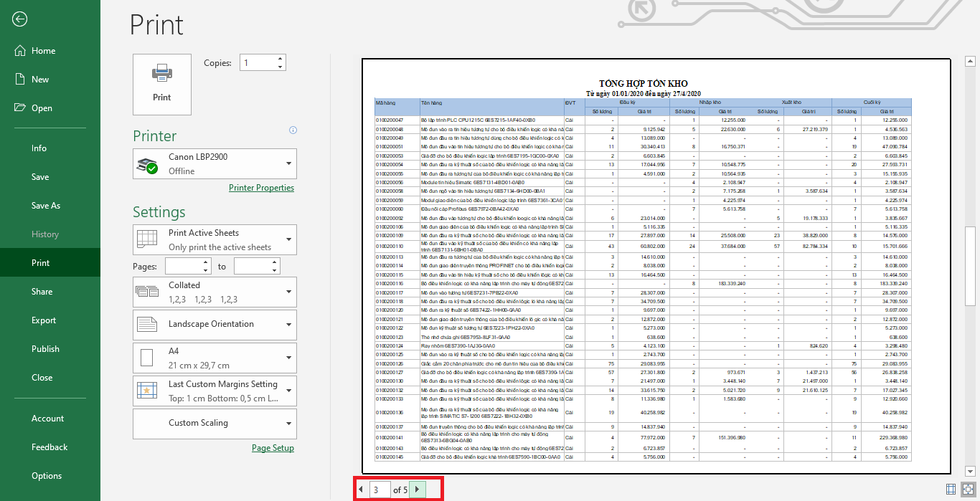Toggle Show Margins in preview
The image size is (980, 501).
coord(951,490)
